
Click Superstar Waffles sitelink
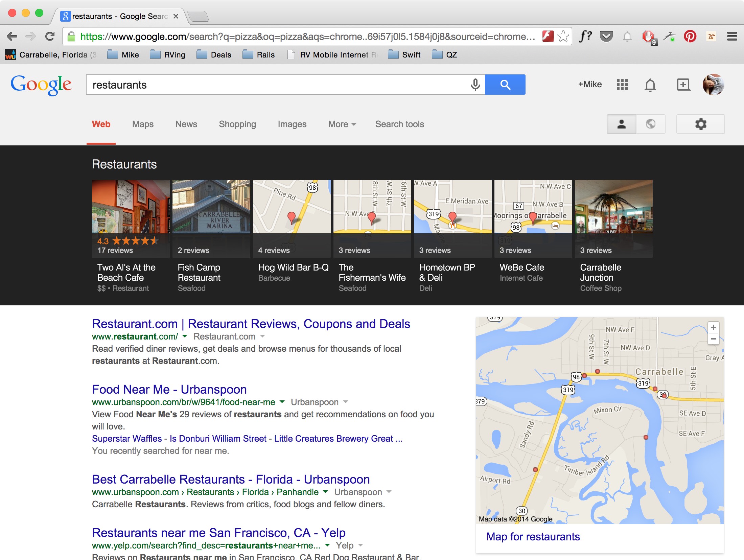point(127,439)
